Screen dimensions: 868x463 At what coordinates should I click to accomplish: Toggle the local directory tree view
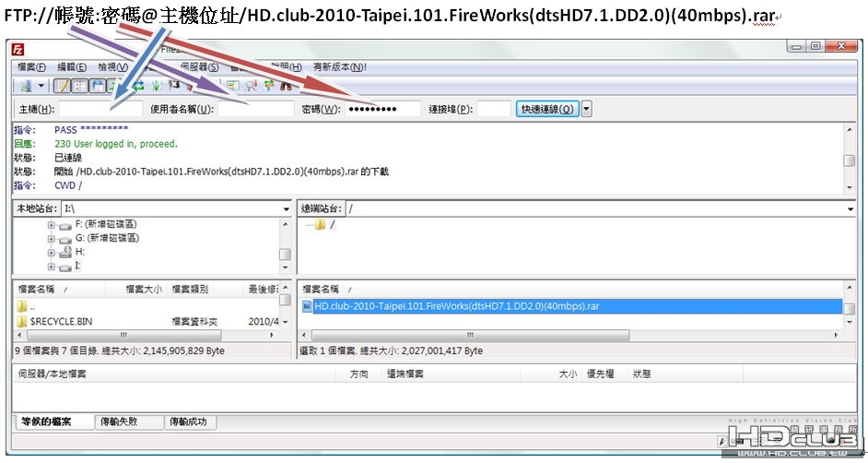[x=80, y=86]
